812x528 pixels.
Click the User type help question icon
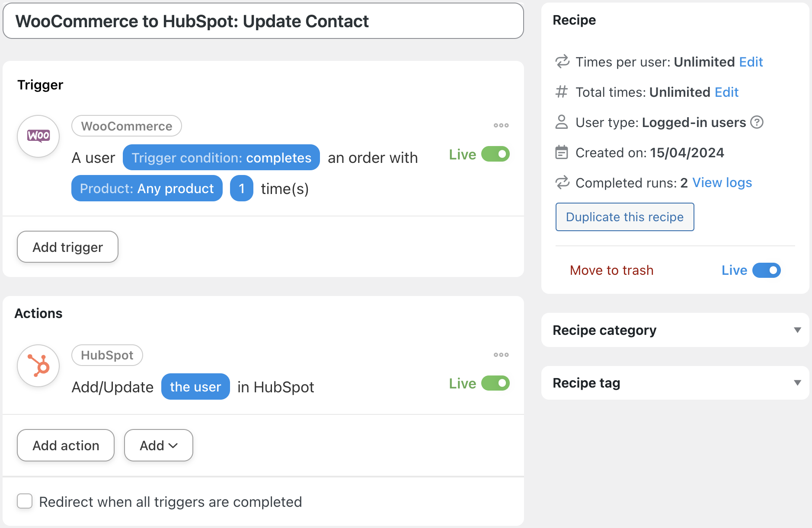(x=757, y=122)
